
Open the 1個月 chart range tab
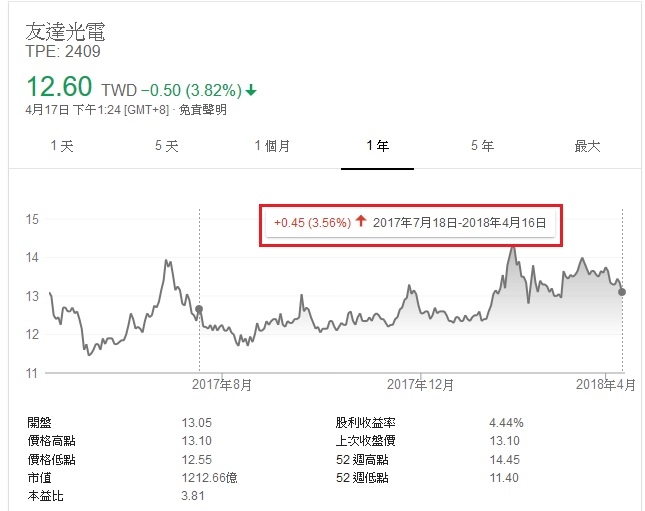(x=272, y=146)
